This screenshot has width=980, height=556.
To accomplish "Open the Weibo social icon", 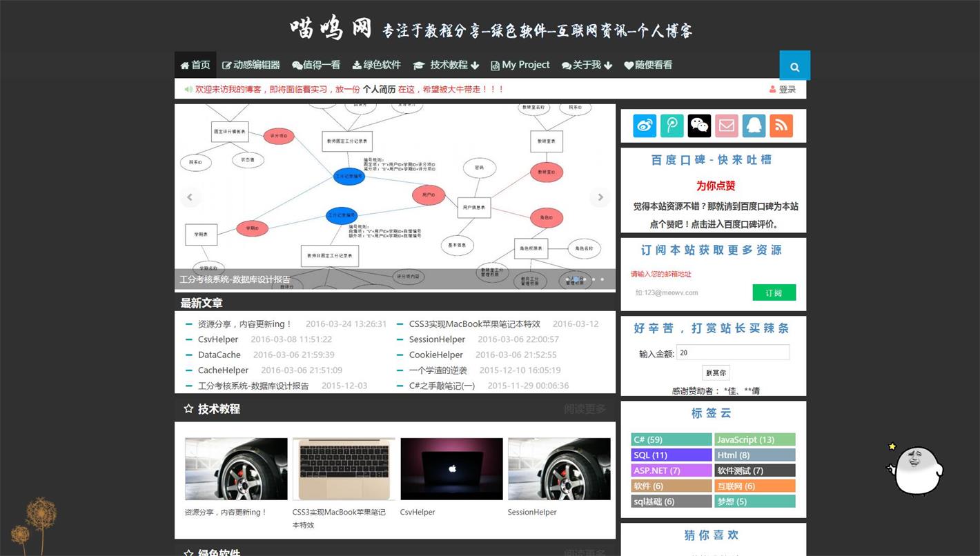I will pyautogui.click(x=645, y=126).
